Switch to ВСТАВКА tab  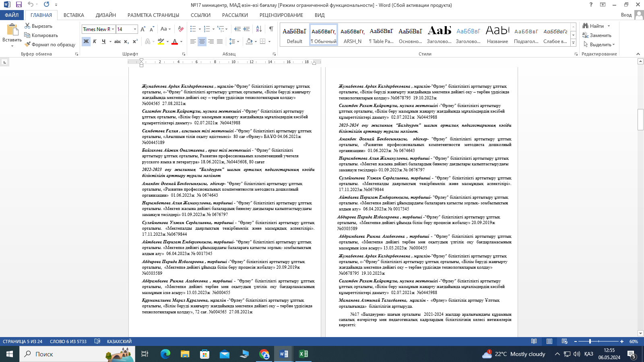point(74,15)
